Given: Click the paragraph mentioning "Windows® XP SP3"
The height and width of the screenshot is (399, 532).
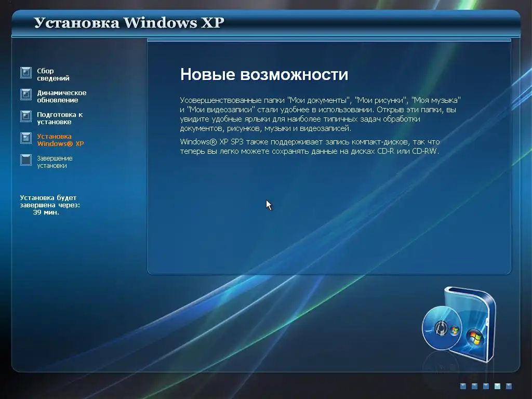Looking at the screenshot, I should click(x=310, y=146).
